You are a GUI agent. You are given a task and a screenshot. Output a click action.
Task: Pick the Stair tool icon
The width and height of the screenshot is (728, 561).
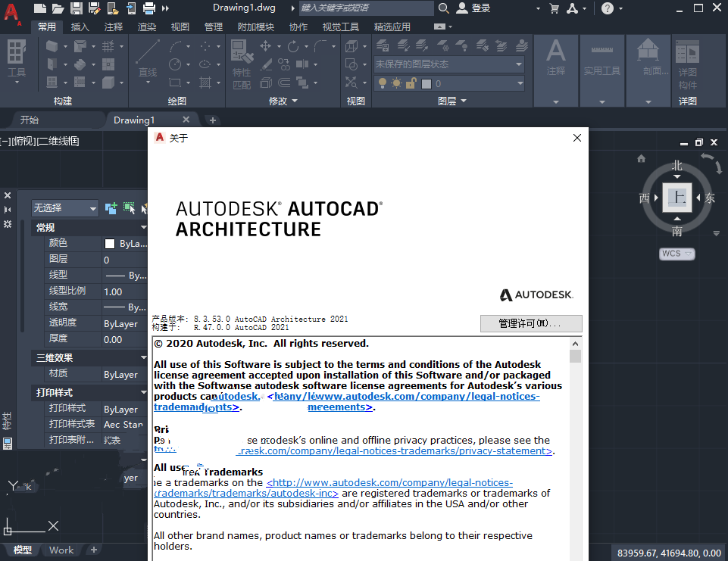click(x=80, y=64)
